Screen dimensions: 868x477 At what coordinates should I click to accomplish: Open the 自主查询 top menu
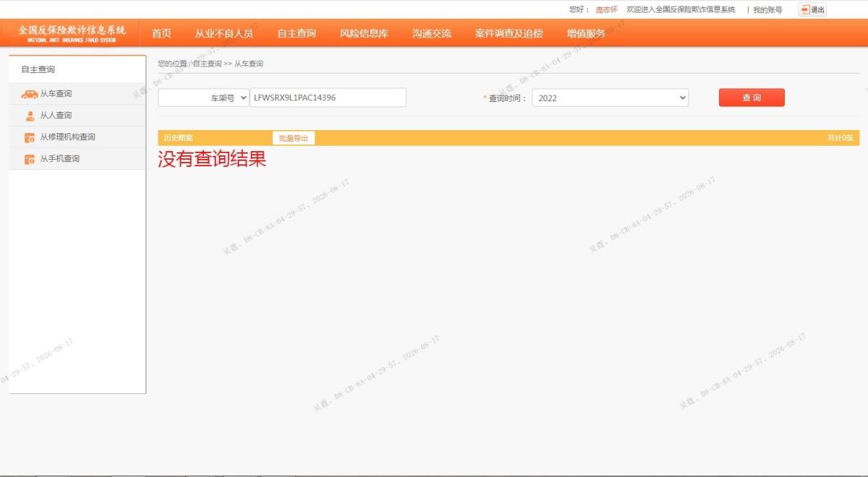point(297,33)
